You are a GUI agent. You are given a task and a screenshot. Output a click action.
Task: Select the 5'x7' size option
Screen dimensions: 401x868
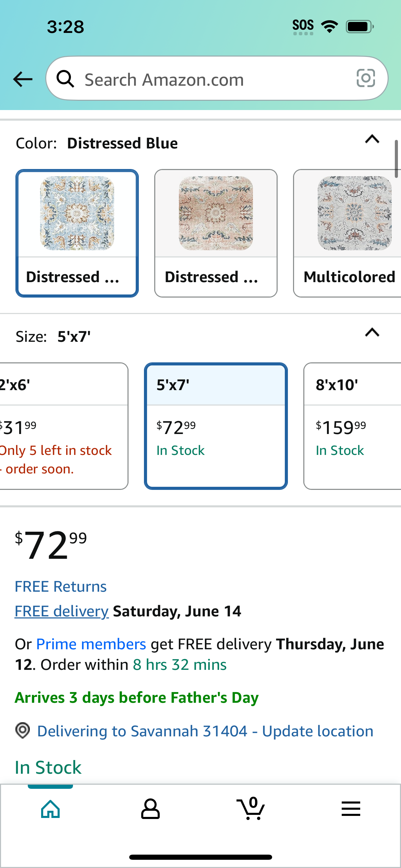coord(216,426)
